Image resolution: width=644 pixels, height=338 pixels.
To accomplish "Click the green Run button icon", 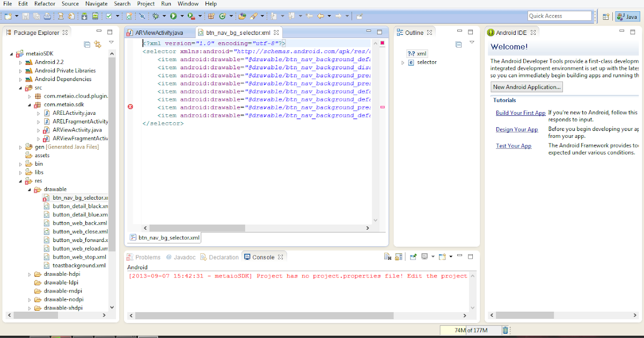I will (x=173, y=16).
